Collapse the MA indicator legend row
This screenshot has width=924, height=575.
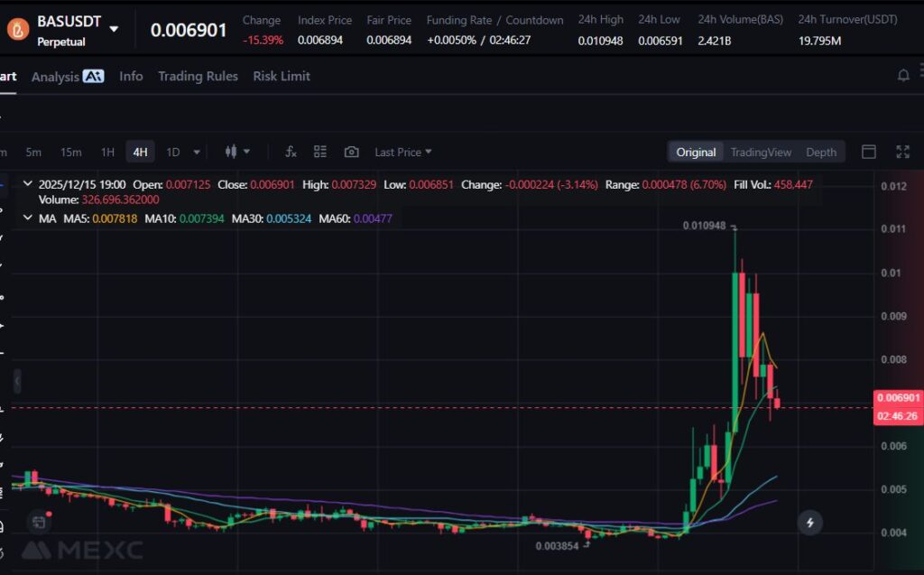(27, 218)
